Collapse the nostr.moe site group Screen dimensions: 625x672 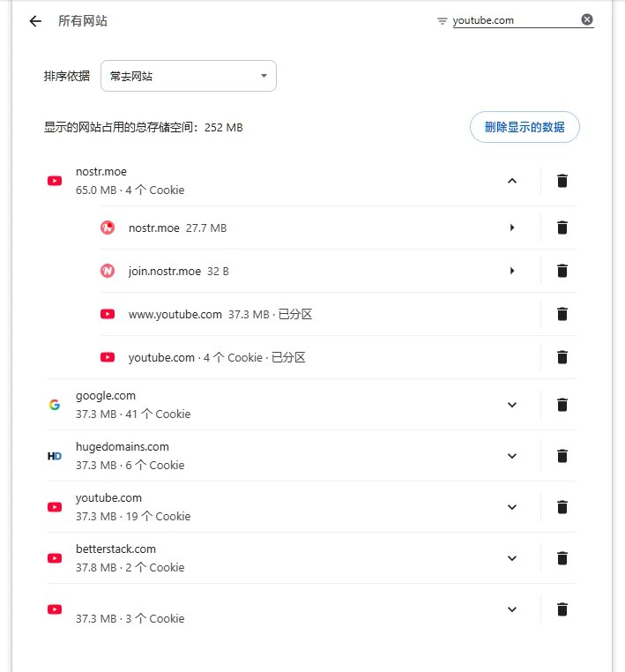pos(511,181)
